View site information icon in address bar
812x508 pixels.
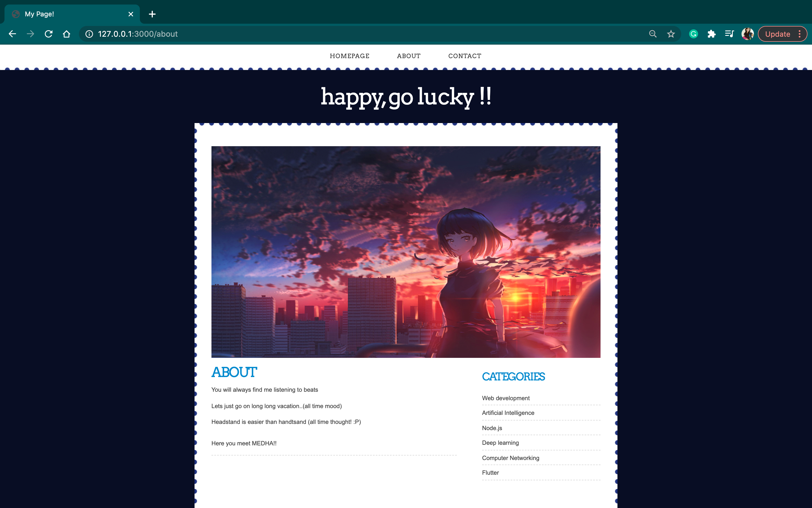pyautogui.click(x=89, y=34)
